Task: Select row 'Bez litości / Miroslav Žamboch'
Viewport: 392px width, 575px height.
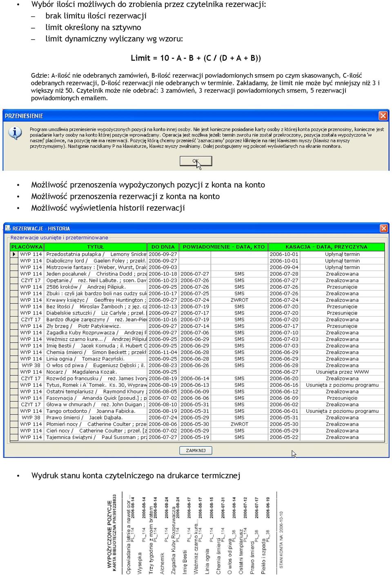Action: click(197, 306)
